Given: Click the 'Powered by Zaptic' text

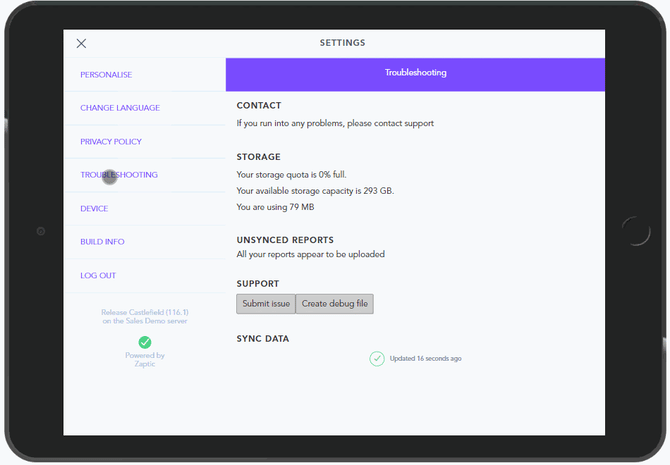Looking at the screenshot, I should coord(145,359).
